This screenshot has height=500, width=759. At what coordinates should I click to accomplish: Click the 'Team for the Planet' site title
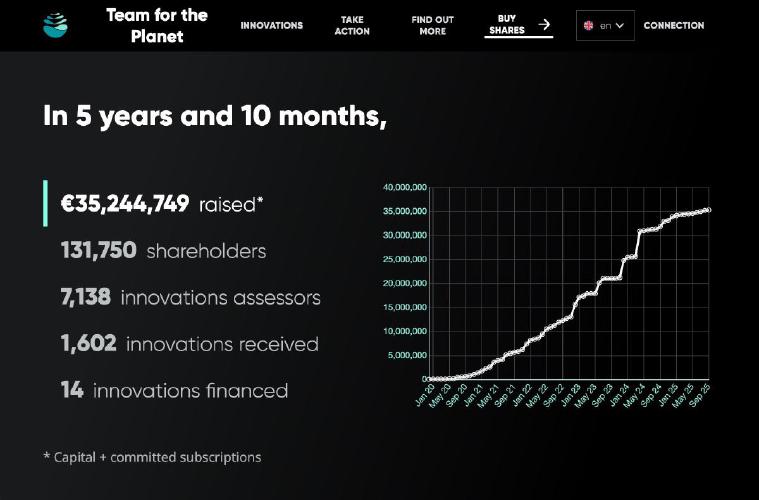tap(157, 25)
